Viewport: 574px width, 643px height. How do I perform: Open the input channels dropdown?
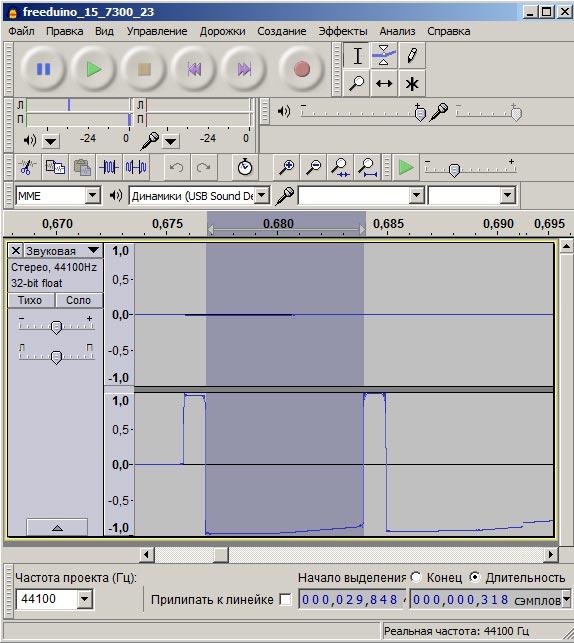(x=508, y=196)
